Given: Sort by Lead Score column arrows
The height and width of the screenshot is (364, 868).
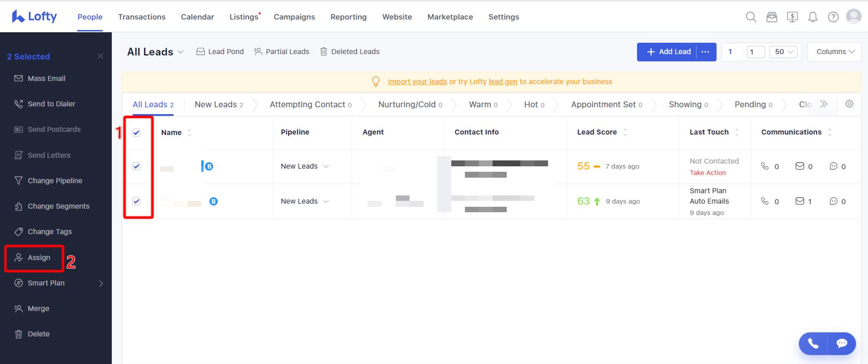Looking at the screenshot, I should click(625, 132).
